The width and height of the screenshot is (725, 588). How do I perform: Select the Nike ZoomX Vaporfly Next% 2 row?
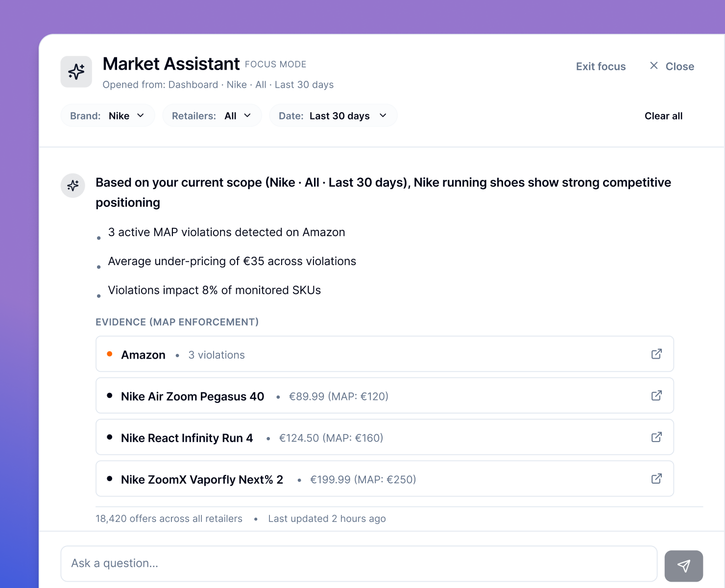click(385, 479)
